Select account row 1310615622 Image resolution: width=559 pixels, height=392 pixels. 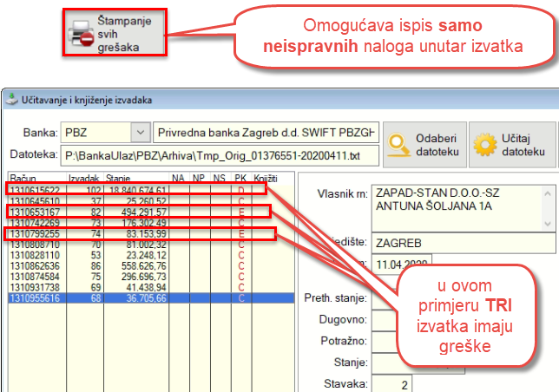pos(35,190)
